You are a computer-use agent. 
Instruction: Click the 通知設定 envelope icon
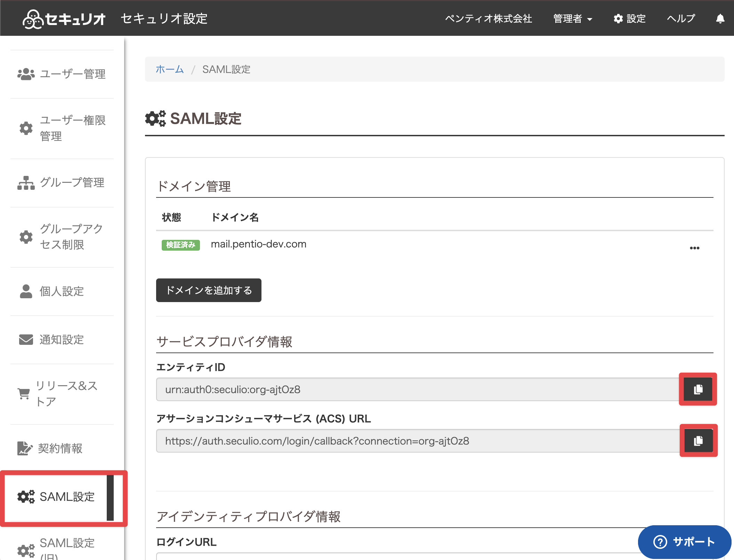[x=26, y=340]
